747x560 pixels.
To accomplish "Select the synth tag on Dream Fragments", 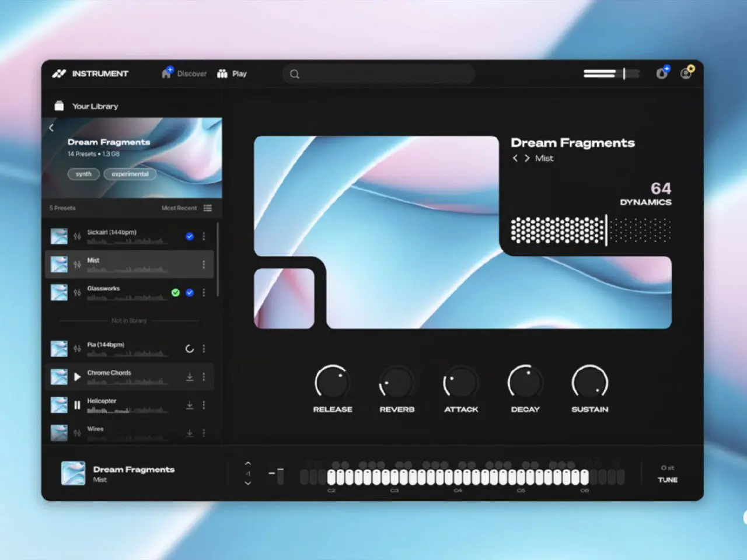I will (83, 174).
